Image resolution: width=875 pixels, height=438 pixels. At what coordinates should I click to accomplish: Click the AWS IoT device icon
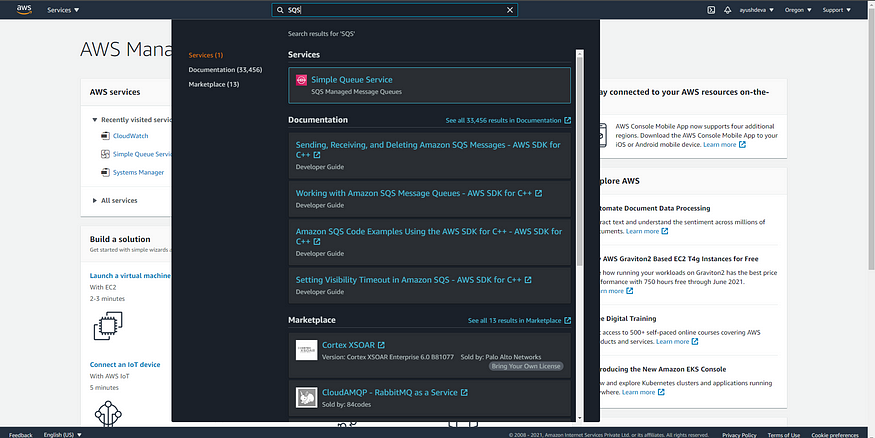click(x=108, y=413)
